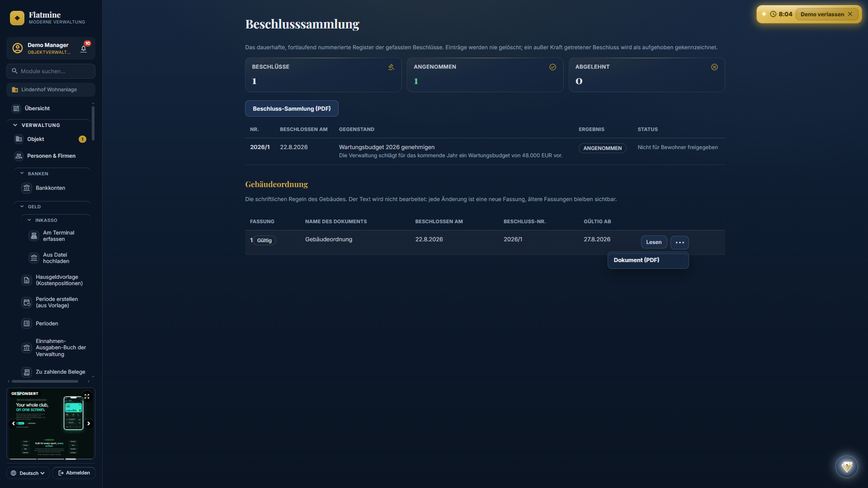
Task: Click the Hausgeldvorlage document icon
Action: coord(27,280)
